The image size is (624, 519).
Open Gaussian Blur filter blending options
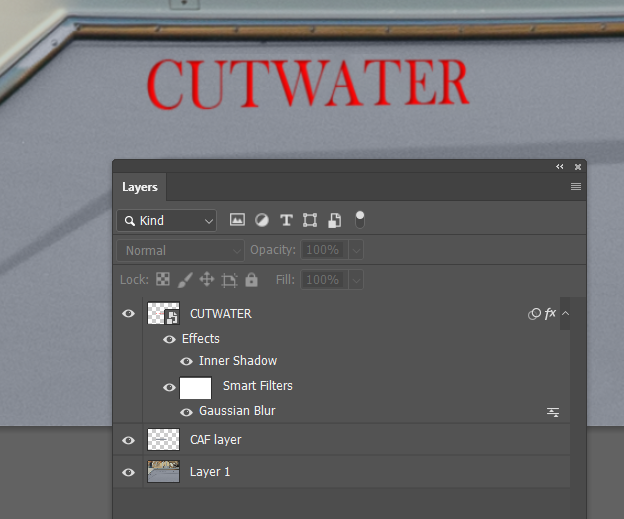(552, 412)
